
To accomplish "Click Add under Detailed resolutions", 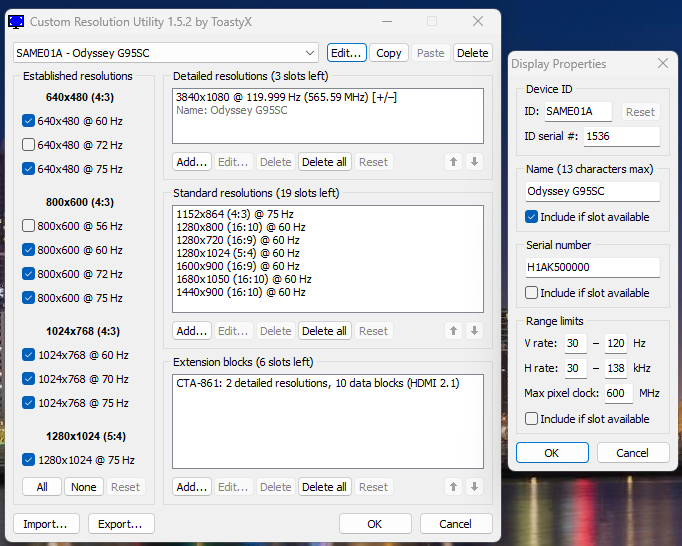I will (192, 162).
